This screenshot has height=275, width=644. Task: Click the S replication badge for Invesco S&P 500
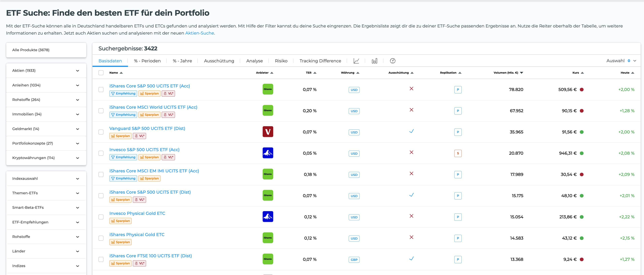click(x=458, y=153)
